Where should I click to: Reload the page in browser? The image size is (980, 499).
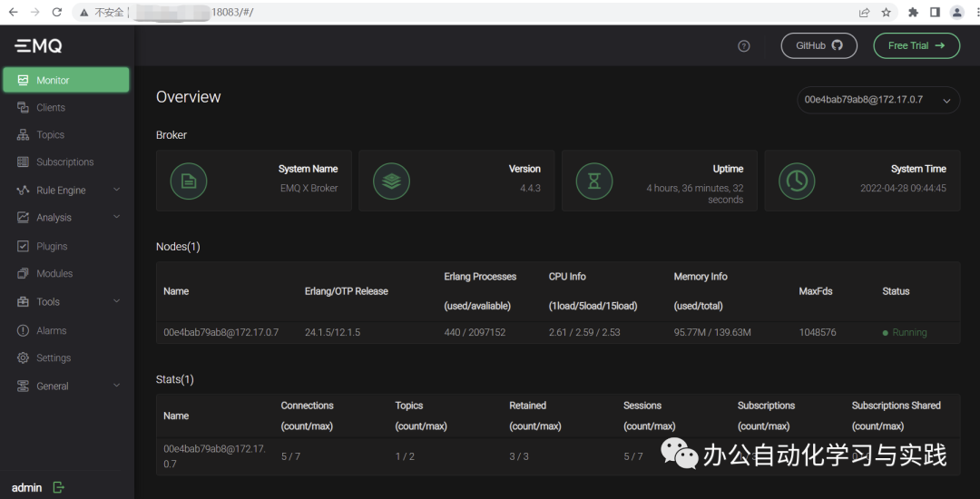tap(57, 12)
